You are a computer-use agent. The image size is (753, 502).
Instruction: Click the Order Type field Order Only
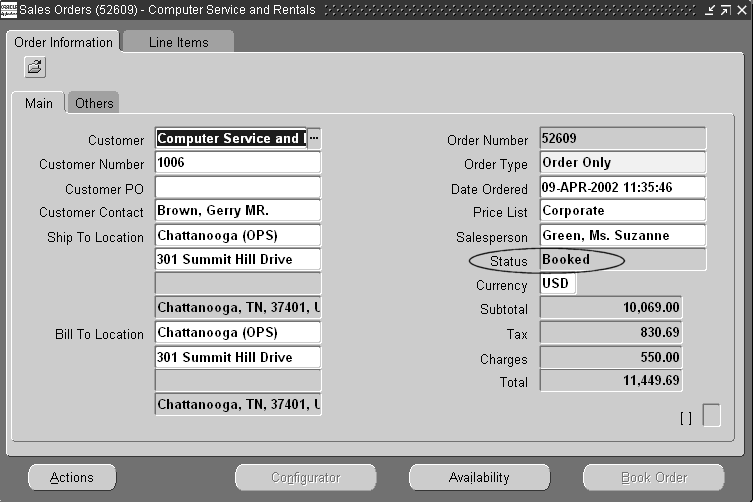pyautogui.click(x=623, y=162)
